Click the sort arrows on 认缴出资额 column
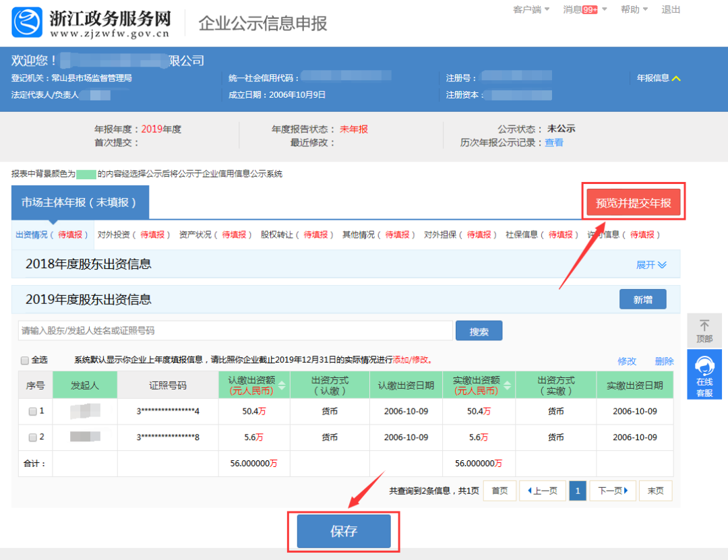This screenshot has width=728, height=560. coord(282,385)
